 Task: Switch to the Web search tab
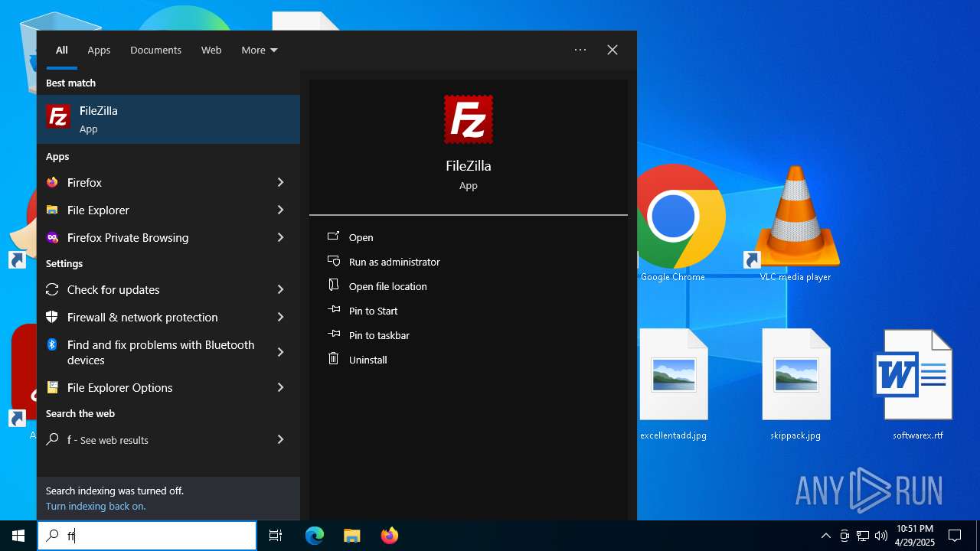211,50
